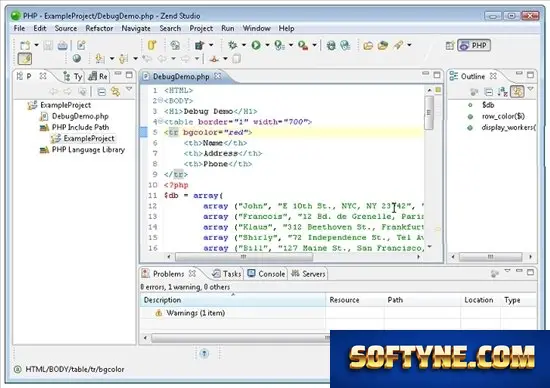Toggle highlighted Link with Editor in Outline
The width and height of the screenshot is (550, 388).
517,92
